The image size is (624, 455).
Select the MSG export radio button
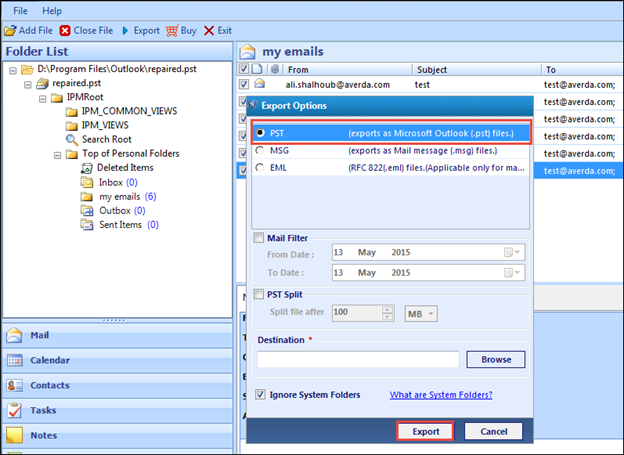[260, 150]
